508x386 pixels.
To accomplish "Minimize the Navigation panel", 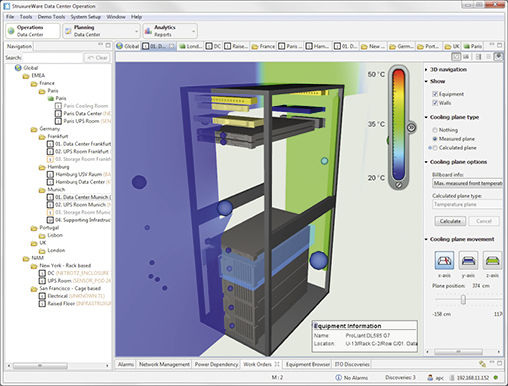I will [101, 45].
